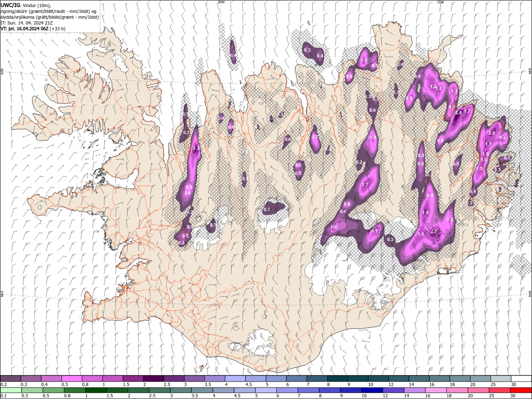The height and width of the screenshot is (399, 532).
Task: Pick the purple 12 swatch in lower legend
Action: (394, 390)
